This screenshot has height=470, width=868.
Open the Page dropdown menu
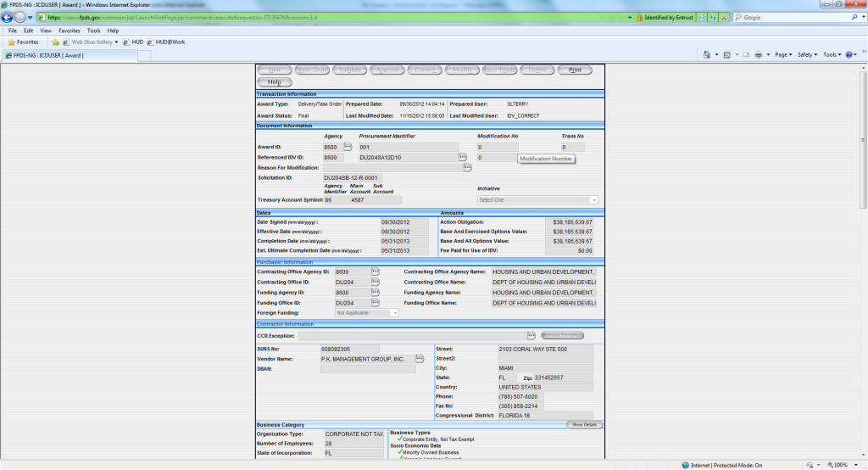783,55
